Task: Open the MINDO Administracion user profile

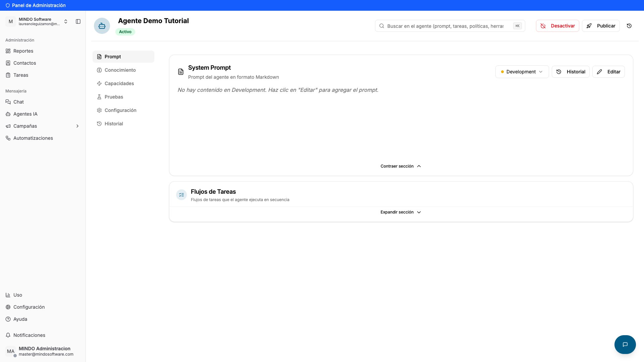Action: click(x=43, y=351)
